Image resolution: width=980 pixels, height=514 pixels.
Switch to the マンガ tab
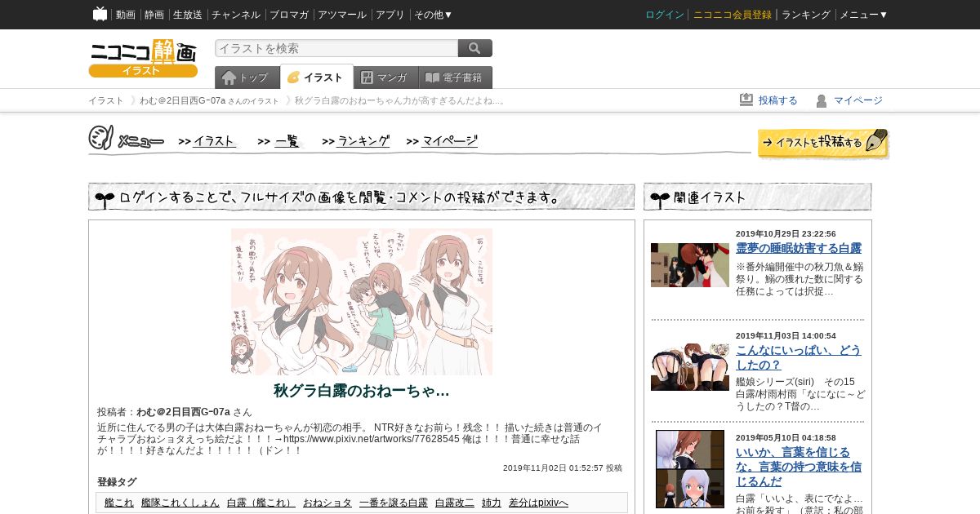click(386, 78)
